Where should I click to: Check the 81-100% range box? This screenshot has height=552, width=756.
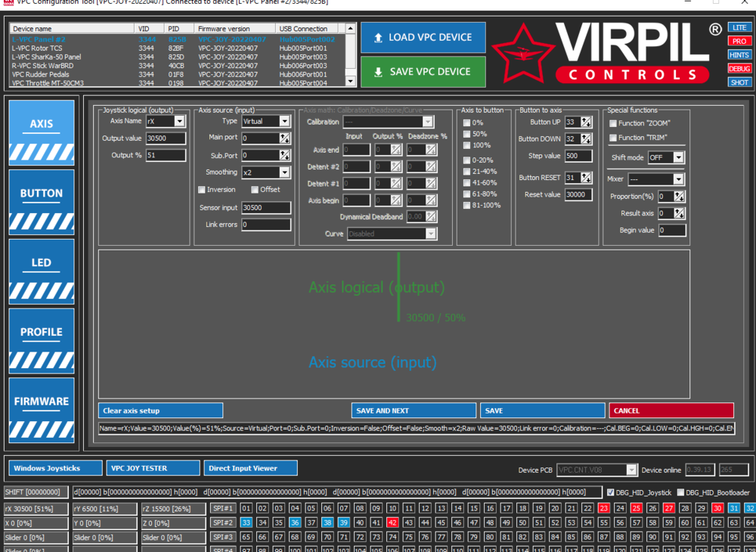[x=466, y=206]
